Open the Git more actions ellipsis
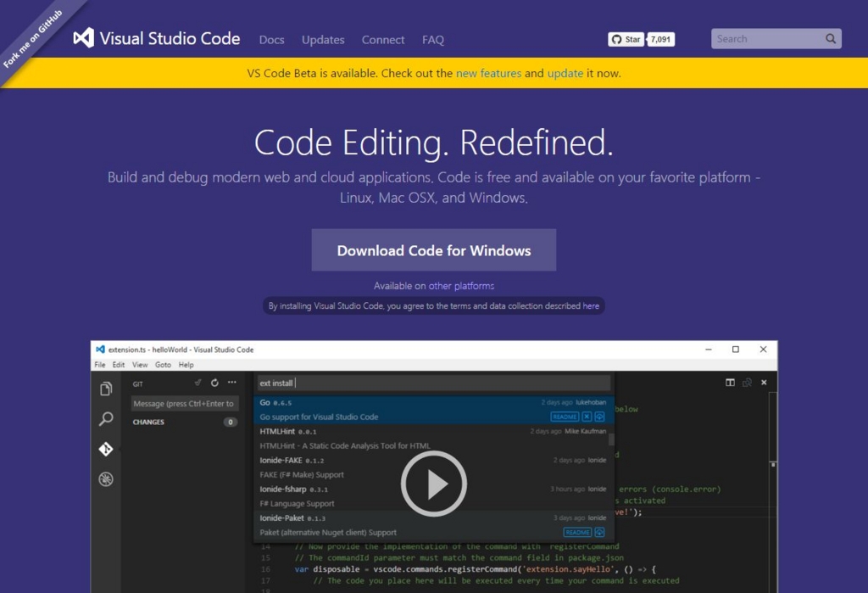Viewport: 868px width, 593px height. [232, 383]
